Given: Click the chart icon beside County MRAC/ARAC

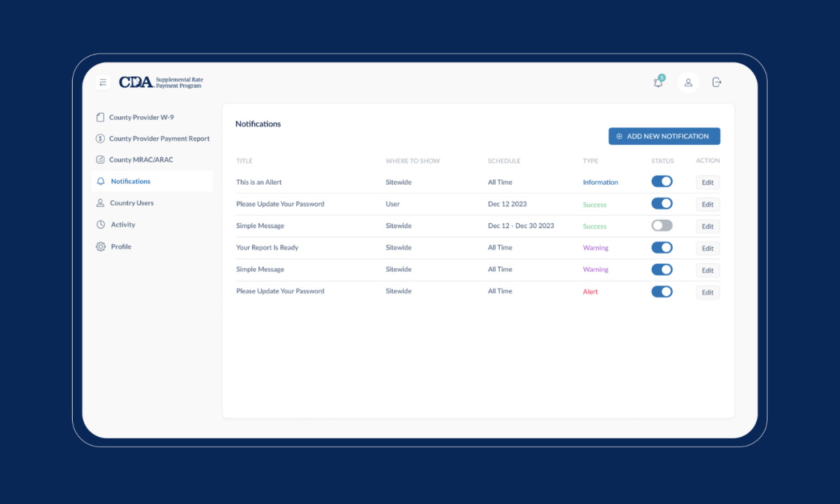Looking at the screenshot, I should 99,159.
